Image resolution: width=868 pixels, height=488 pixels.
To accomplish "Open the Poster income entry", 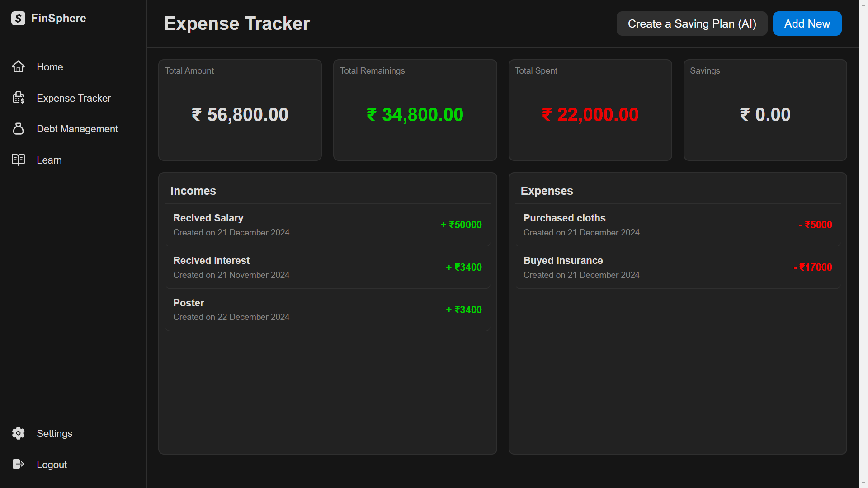I will tap(327, 310).
